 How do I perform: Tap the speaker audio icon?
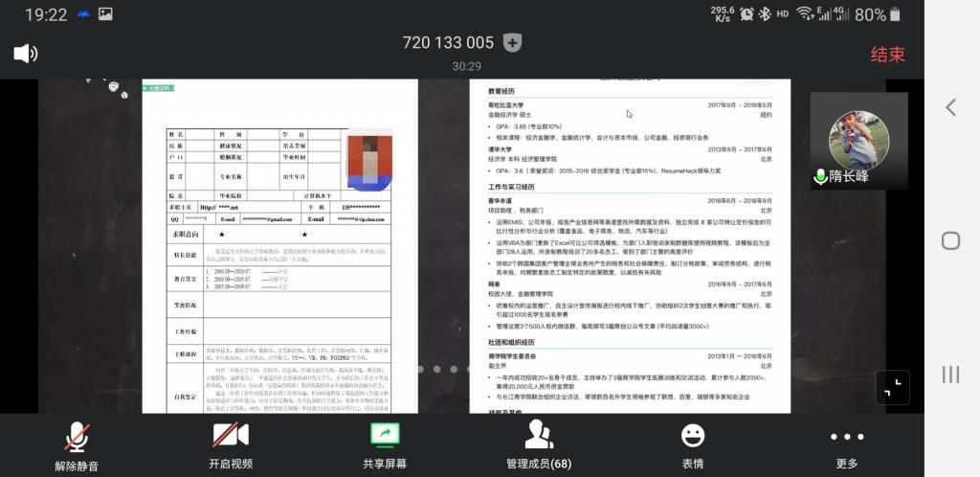click(x=26, y=53)
